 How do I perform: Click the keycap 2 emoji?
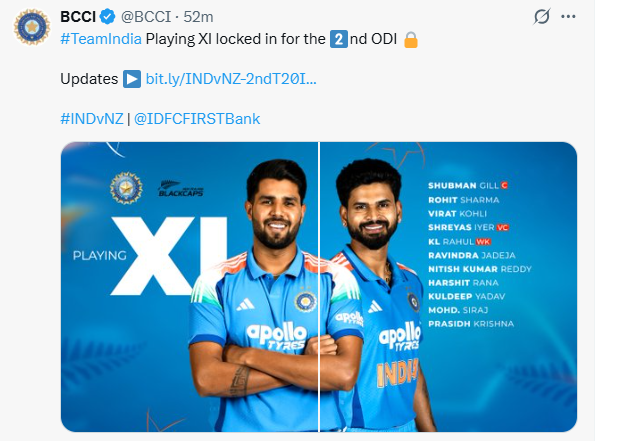click(x=338, y=39)
